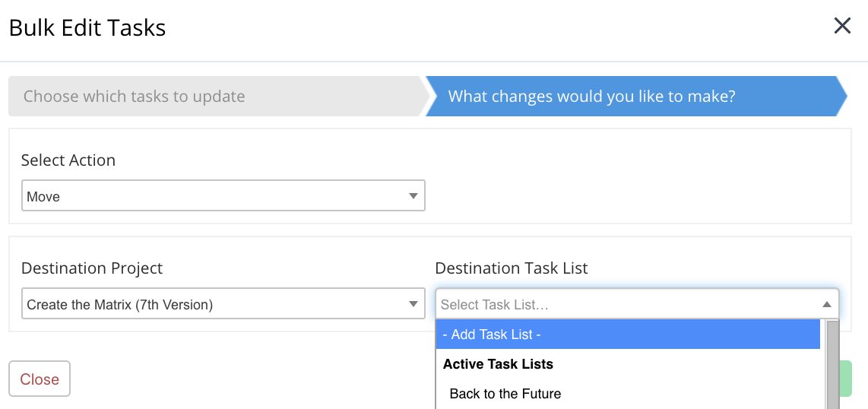Select the 'Back to the Future' task list
Image resolution: width=868 pixels, height=409 pixels.
505,394
